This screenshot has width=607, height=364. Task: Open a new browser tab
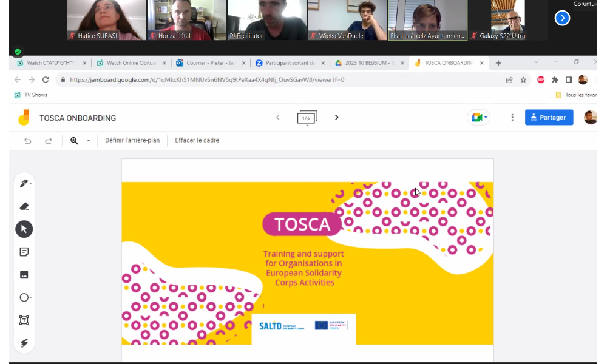click(498, 63)
